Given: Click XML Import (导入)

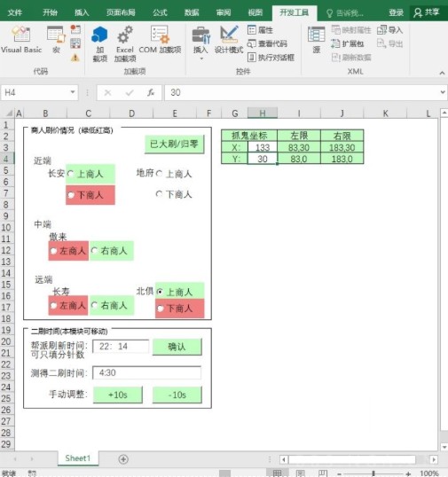Looking at the screenshot, I should 389,30.
